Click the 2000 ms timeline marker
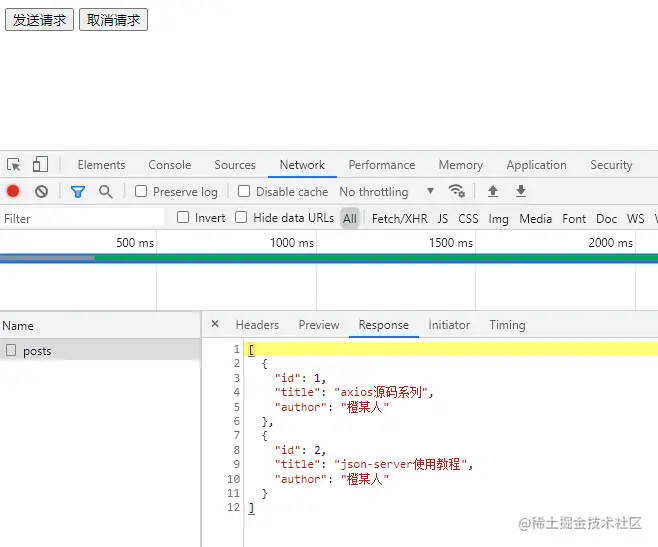This screenshot has height=547, width=658. click(x=610, y=243)
